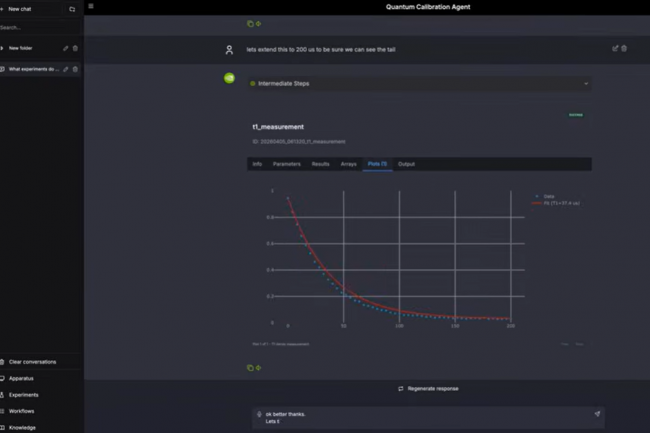
Task: Delete the user message about 200 us
Action: pyautogui.click(x=624, y=48)
